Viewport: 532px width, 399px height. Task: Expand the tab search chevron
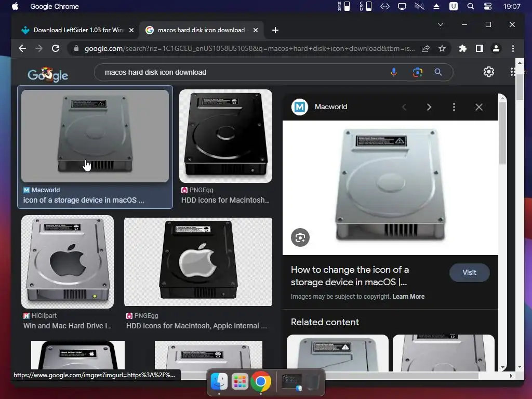pos(441,24)
